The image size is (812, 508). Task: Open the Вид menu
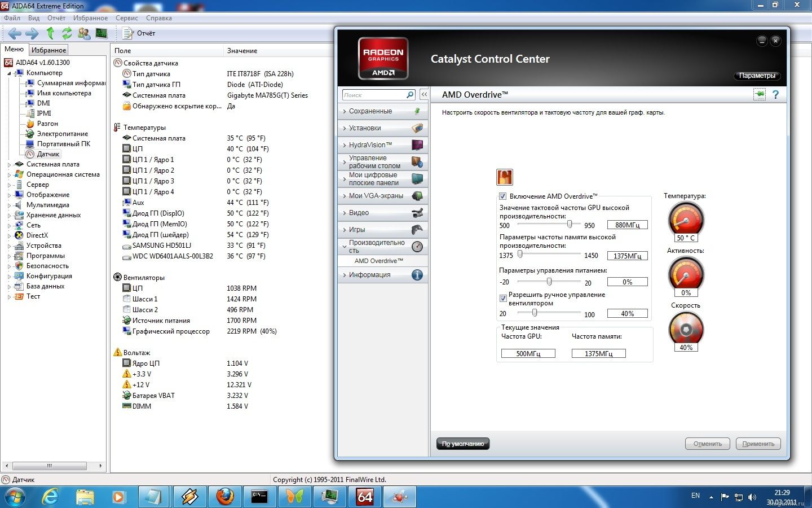34,18
